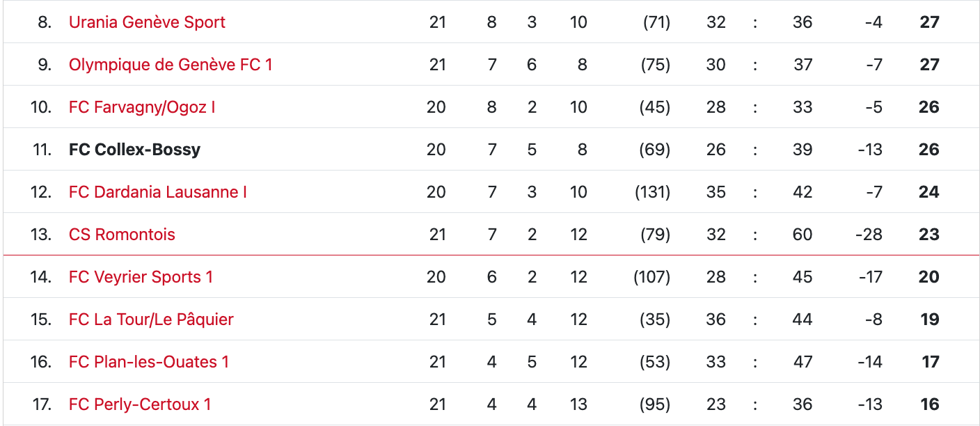Click the bold FC Collex-Bossy team name

tap(134, 150)
